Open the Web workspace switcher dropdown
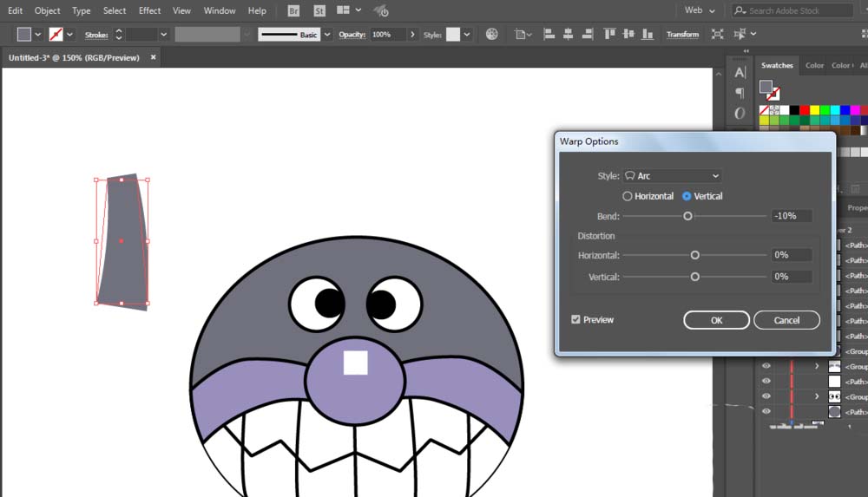The width and height of the screenshot is (868, 497). 700,10
